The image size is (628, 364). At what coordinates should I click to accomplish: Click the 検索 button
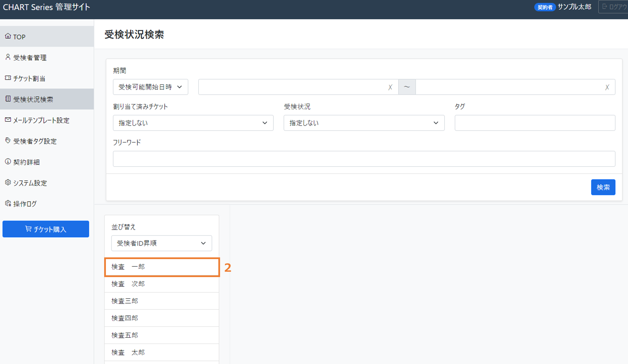coord(603,187)
